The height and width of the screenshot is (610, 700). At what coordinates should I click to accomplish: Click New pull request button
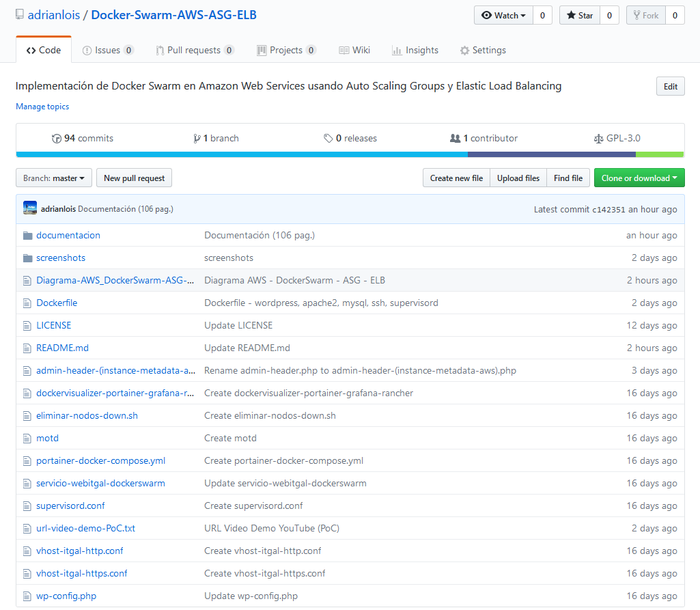[134, 178]
